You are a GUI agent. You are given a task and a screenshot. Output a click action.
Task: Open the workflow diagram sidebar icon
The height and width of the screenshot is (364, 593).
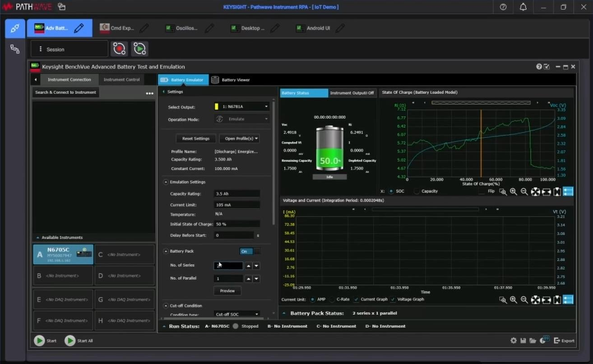coord(15,49)
